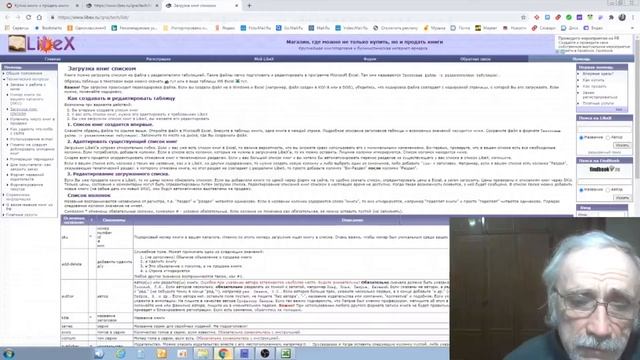Open the 'Одноклассники' bookmark
The height and width of the screenshot is (360, 640).
pos(87,28)
